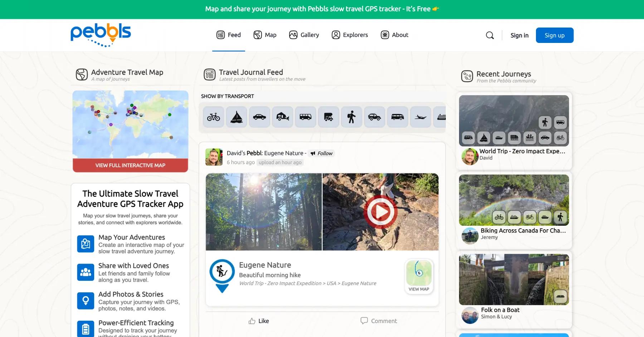
Task: Switch to the Gallery tab
Action: (x=304, y=35)
